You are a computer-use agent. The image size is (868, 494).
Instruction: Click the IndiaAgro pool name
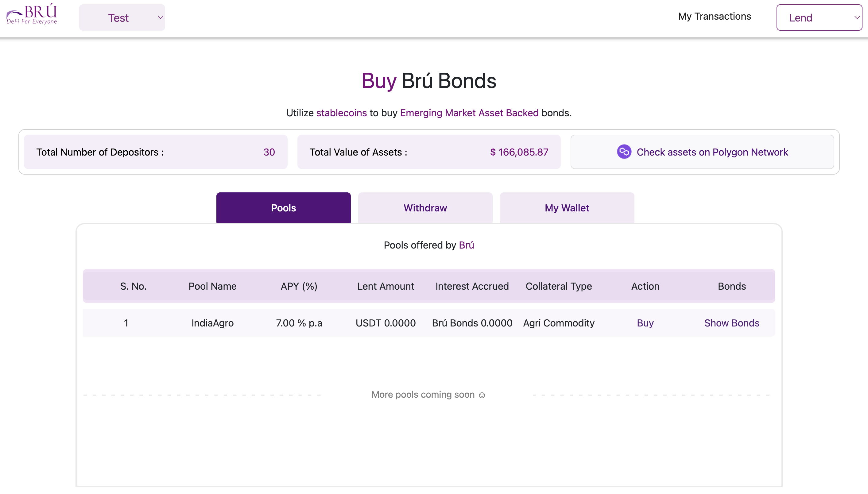pyautogui.click(x=212, y=323)
